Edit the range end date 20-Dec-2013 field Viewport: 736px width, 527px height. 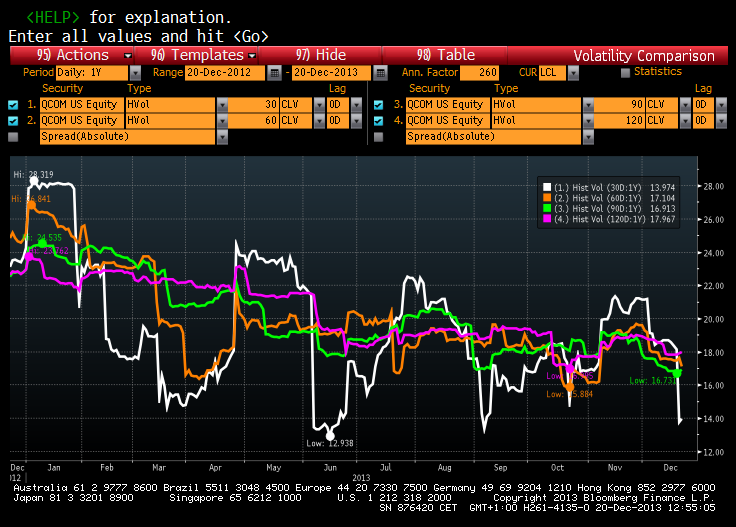pos(331,73)
